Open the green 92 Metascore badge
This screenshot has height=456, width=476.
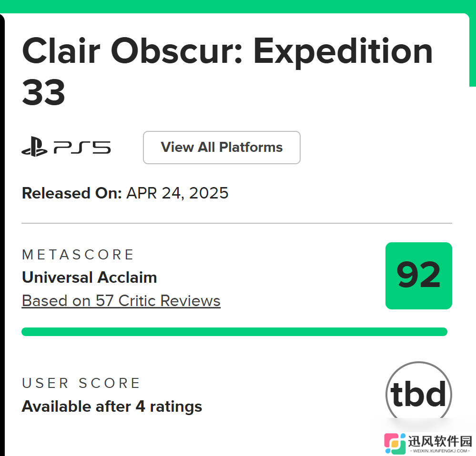[419, 276]
